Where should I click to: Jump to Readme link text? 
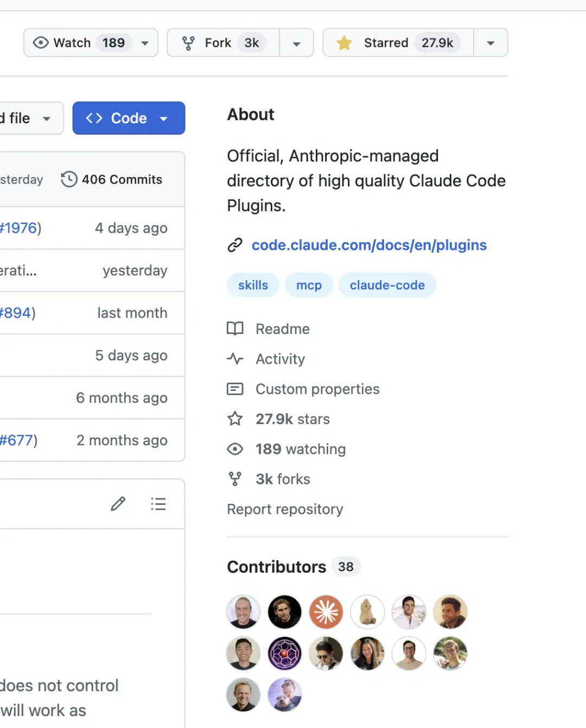tap(283, 329)
